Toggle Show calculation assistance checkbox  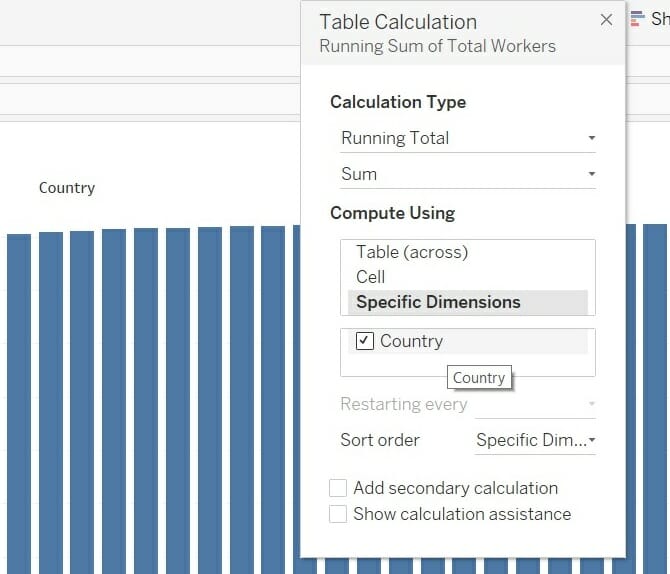338,514
